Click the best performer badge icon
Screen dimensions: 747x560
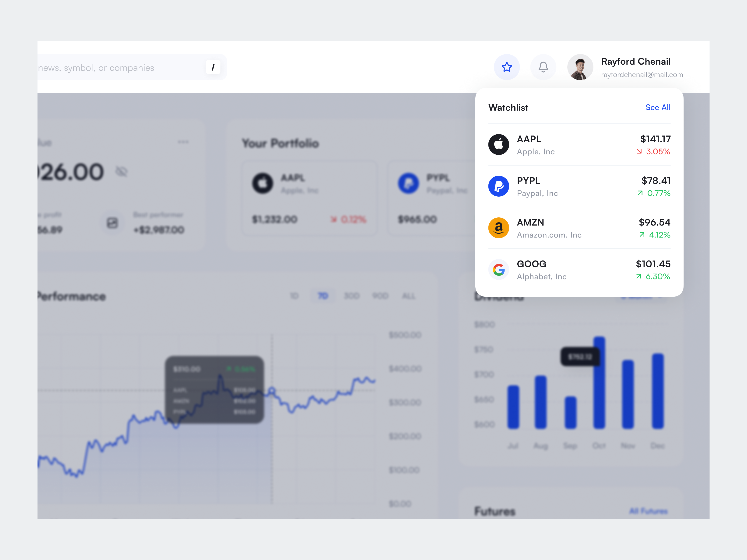[x=113, y=223]
